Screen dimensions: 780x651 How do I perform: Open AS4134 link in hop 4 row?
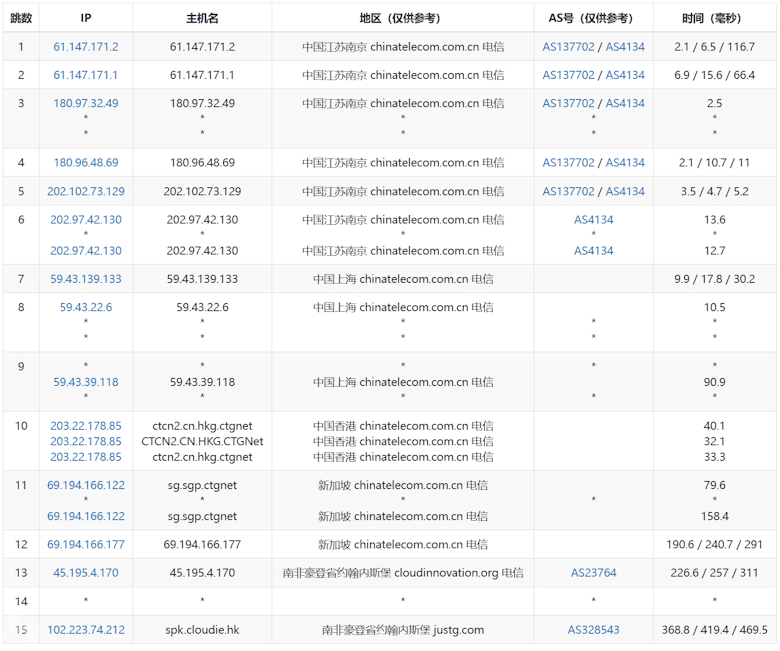point(625,163)
